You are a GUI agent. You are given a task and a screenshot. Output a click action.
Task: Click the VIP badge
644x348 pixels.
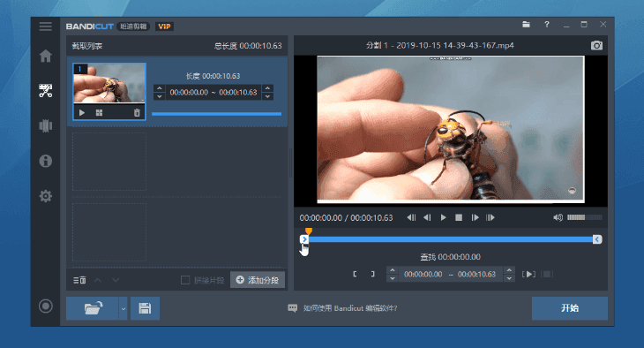point(164,26)
